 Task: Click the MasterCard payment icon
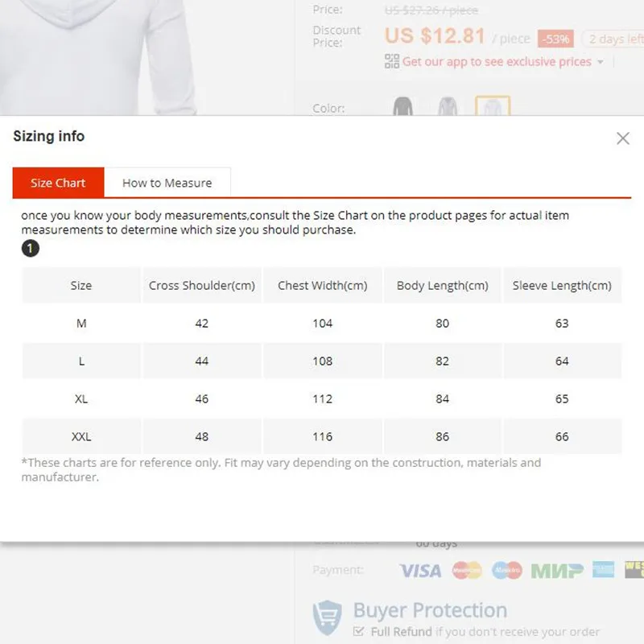[x=467, y=570]
